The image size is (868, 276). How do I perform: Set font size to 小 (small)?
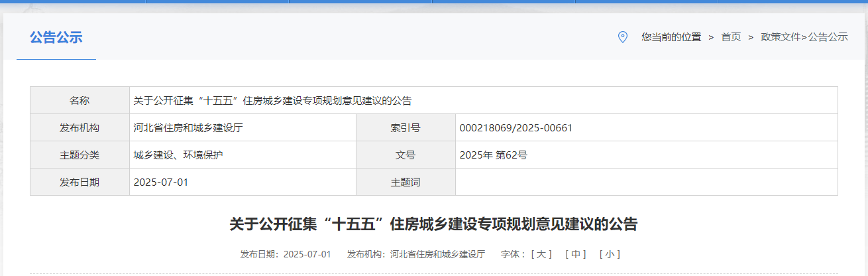pos(610,254)
